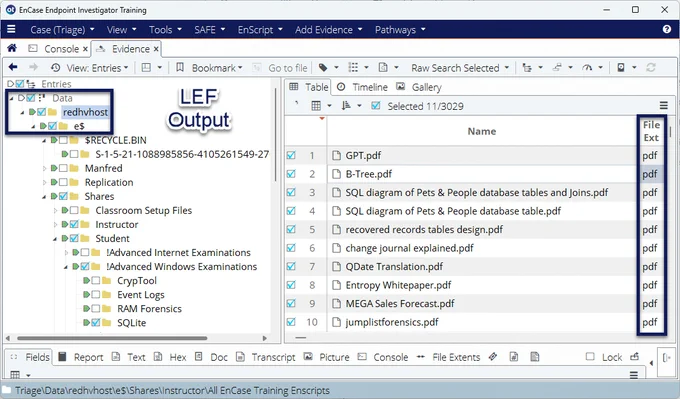The height and width of the screenshot is (399, 680).
Task: Close the Evidence tab
Action: click(x=156, y=49)
